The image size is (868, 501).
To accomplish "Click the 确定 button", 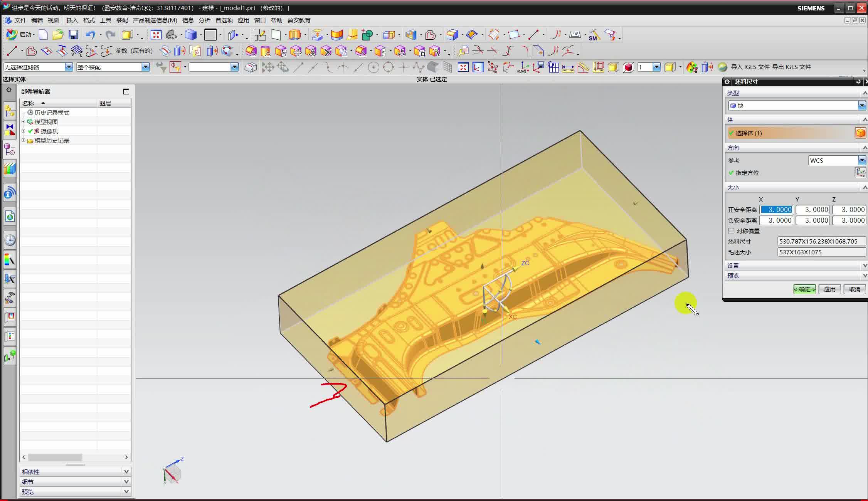I will (x=804, y=289).
